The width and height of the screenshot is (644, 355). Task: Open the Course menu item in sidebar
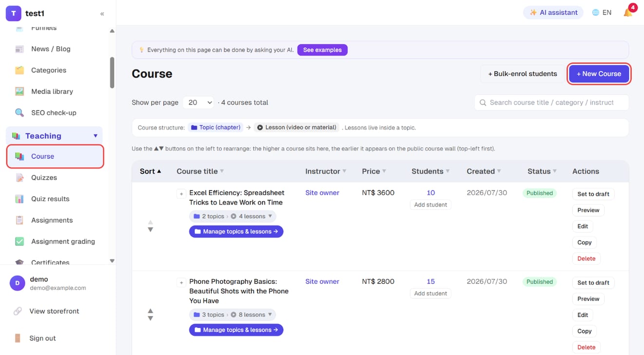[55, 156]
